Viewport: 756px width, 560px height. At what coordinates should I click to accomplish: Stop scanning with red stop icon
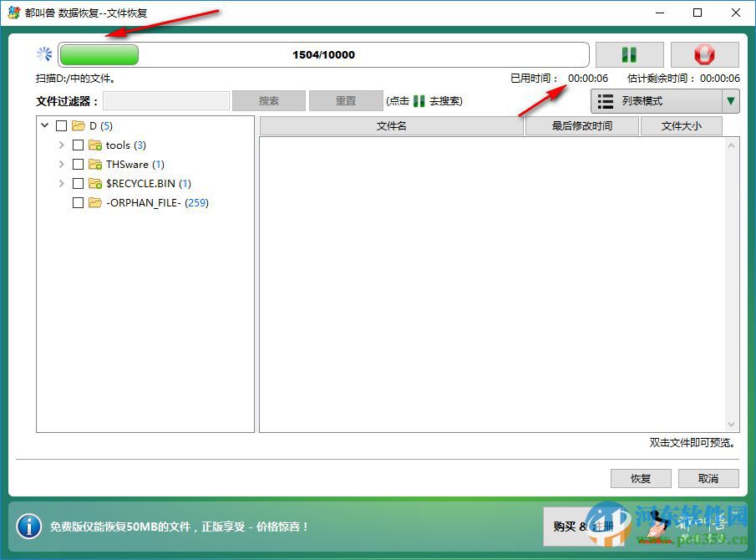tap(704, 53)
